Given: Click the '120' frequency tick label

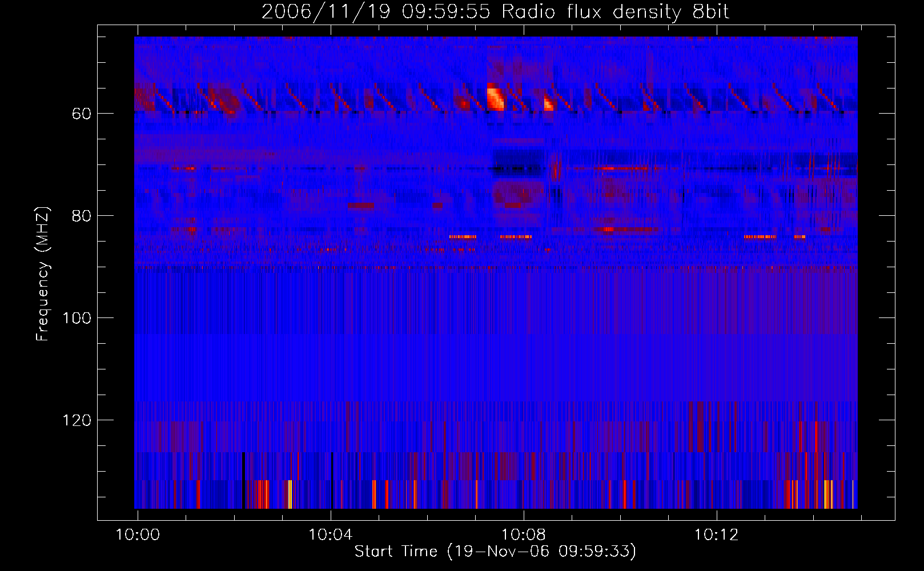Looking at the screenshot, I should pyautogui.click(x=77, y=420).
